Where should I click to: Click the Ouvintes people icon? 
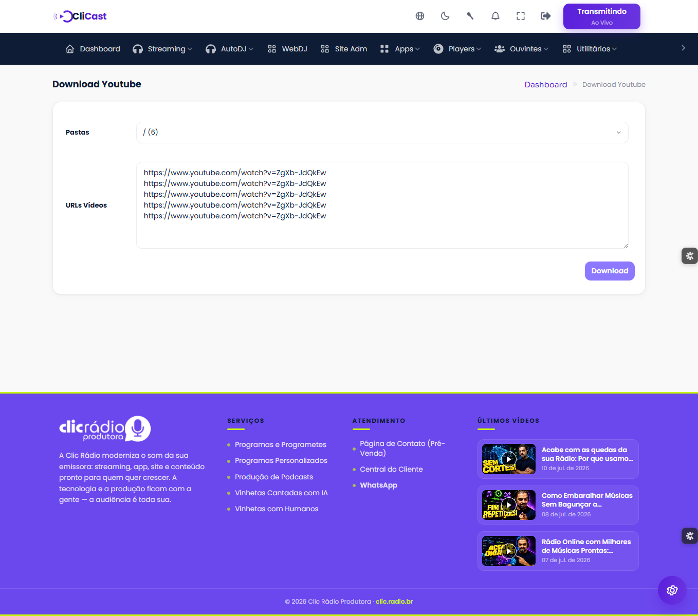pos(500,49)
